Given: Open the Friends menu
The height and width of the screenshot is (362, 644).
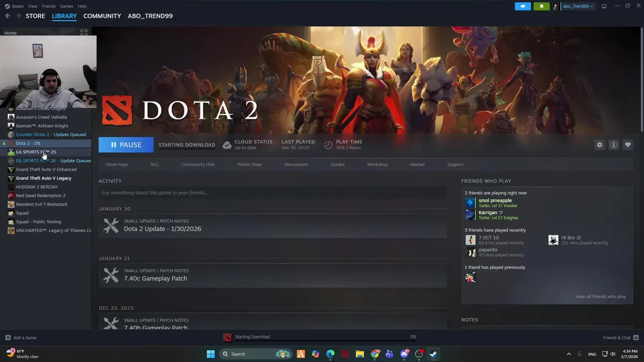Looking at the screenshot, I should pyautogui.click(x=49, y=6).
